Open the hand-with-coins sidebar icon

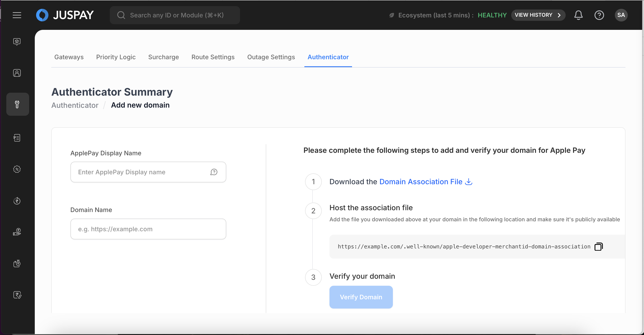pos(17,232)
